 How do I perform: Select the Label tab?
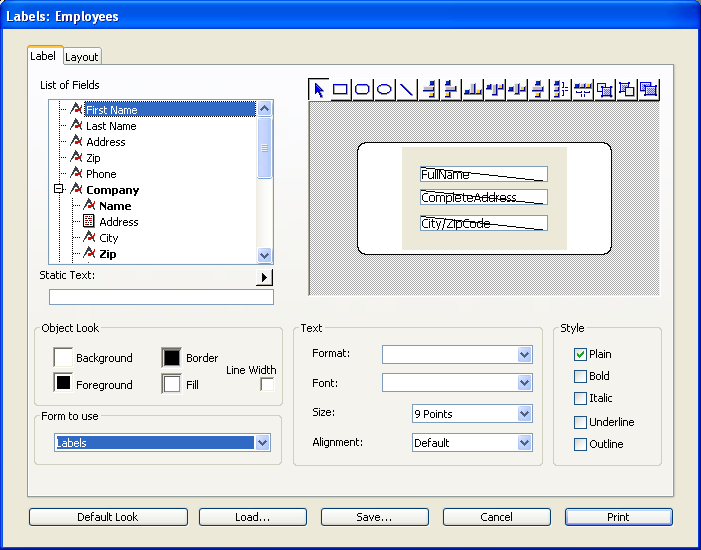tap(44, 57)
